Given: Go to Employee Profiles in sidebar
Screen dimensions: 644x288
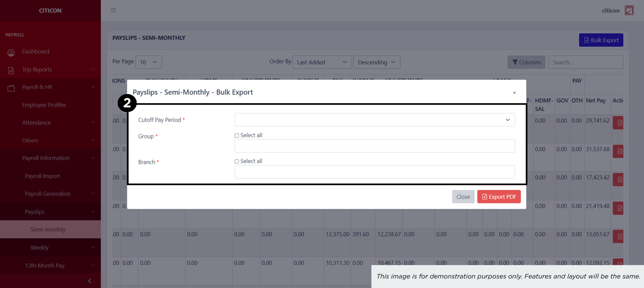Looking at the screenshot, I should click(x=44, y=105).
